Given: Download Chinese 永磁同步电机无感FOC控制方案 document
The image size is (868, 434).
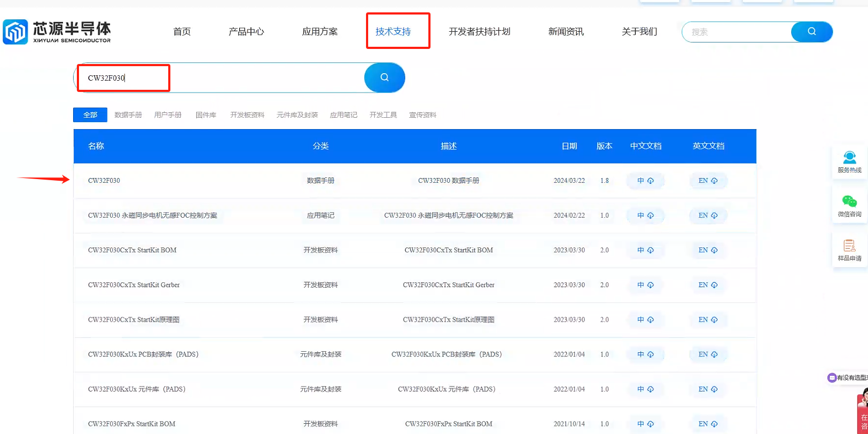Looking at the screenshot, I should click(x=645, y=216).
